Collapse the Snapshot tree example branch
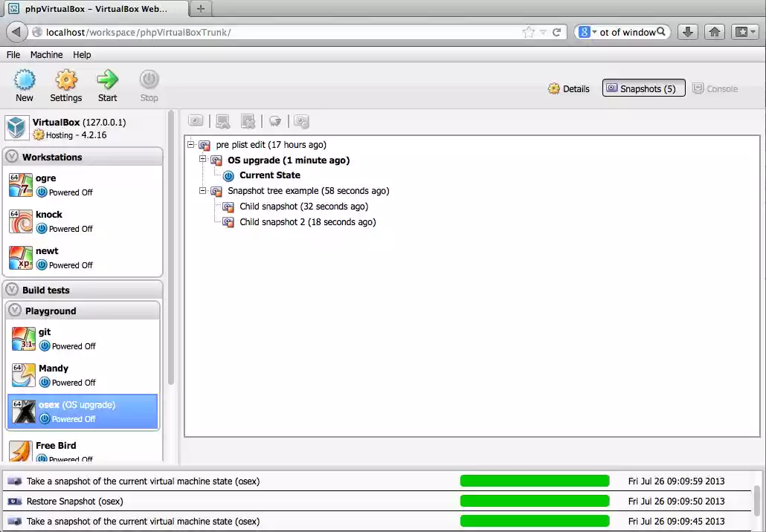The height and width of the screenshot is (532, 766). (x=202, y=190)
